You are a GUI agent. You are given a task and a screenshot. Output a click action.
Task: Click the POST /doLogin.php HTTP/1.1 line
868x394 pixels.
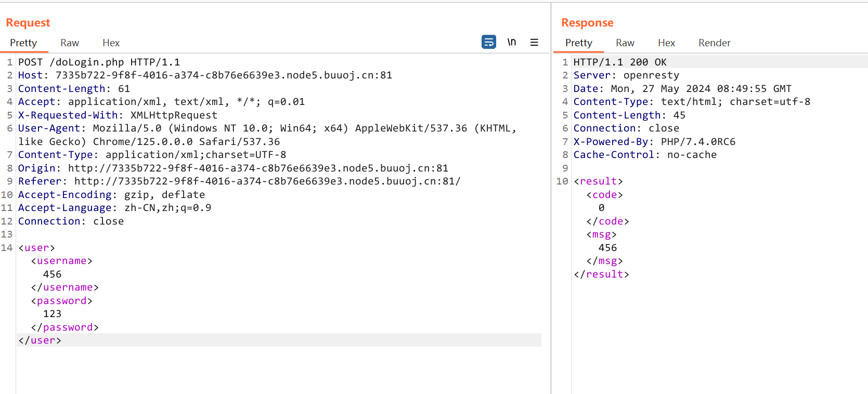pyautogui.click(x=99, y=62)
